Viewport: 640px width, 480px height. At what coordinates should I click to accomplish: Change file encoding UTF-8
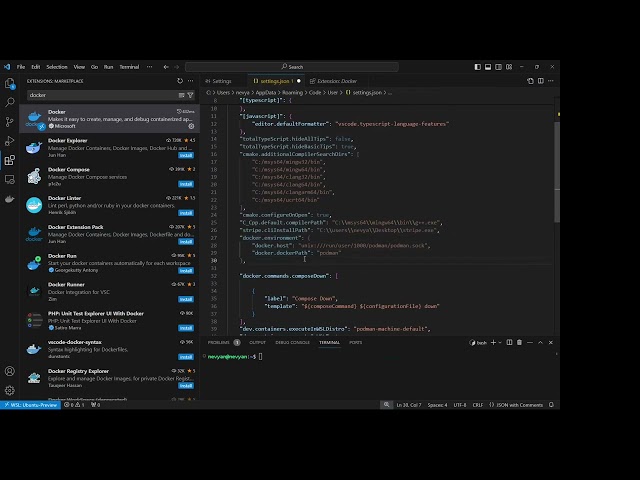pyautogui.click(x=460, y=405)
